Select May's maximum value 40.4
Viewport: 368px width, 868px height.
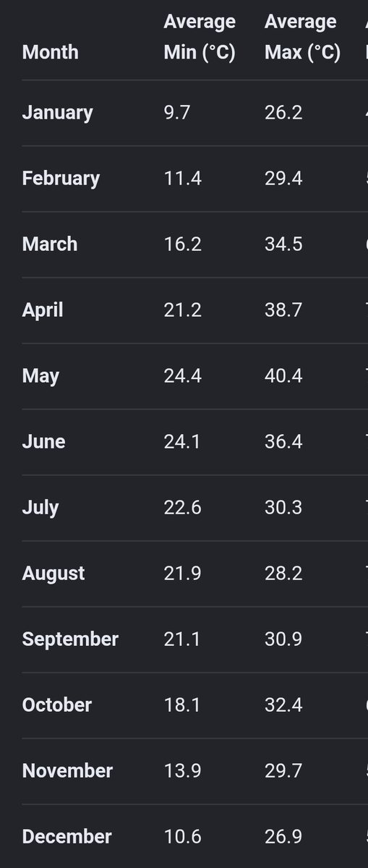[283, 375]
